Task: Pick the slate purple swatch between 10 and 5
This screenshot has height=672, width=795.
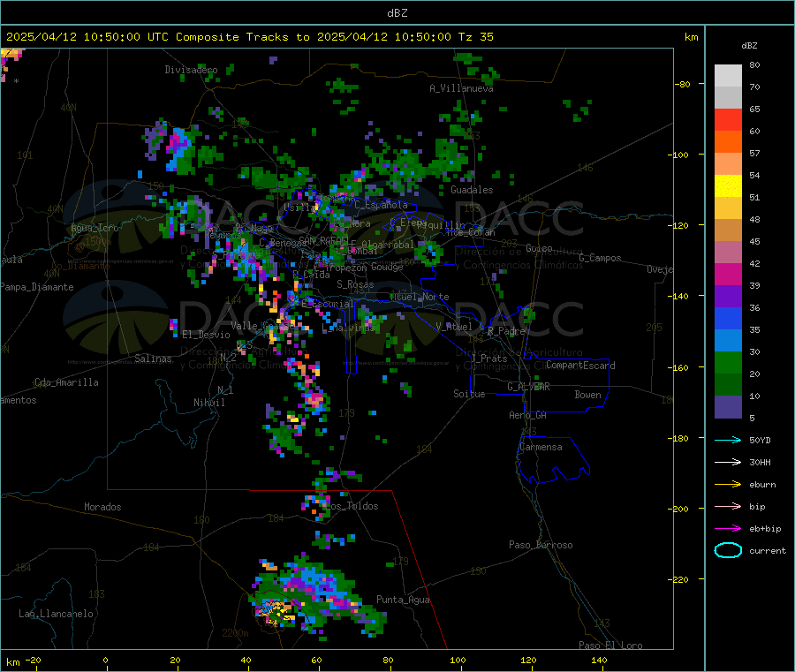Action: pos(728,407)
